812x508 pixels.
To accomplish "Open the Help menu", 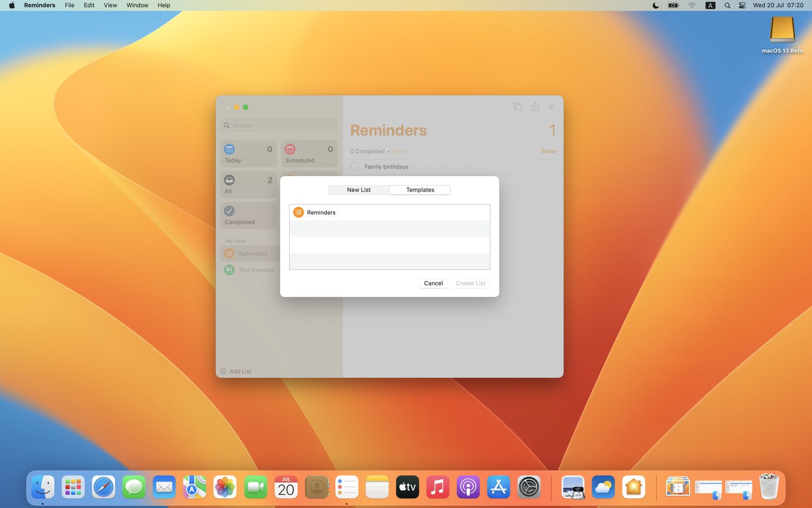I will pyautogui.click(x=163, y=5).
